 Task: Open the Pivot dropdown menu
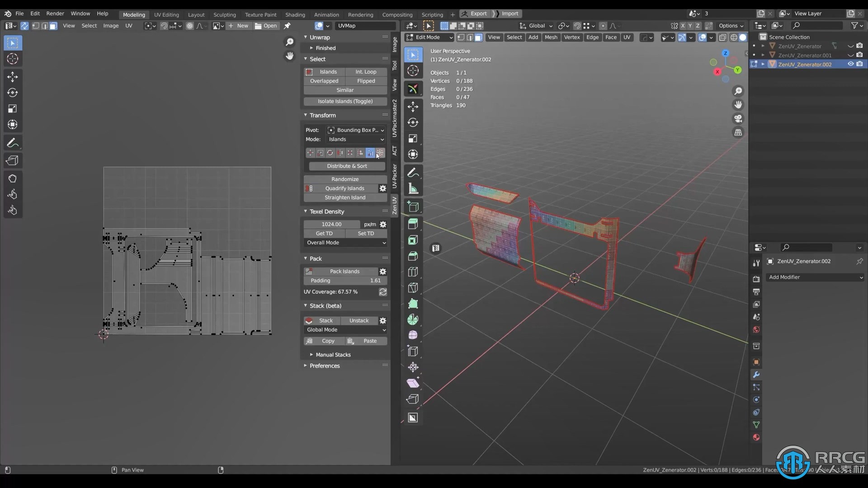click(355, 130)
